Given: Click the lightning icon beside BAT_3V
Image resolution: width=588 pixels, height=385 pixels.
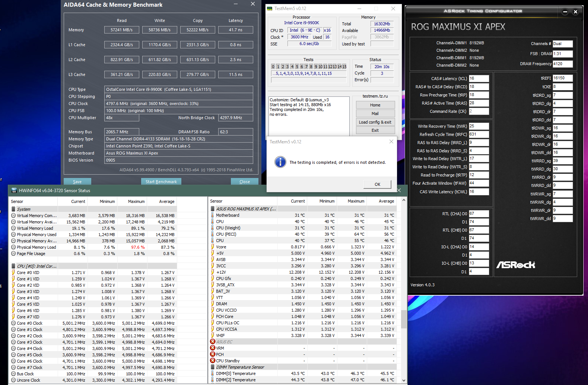Looking at the screenshot, I should 213,291.
